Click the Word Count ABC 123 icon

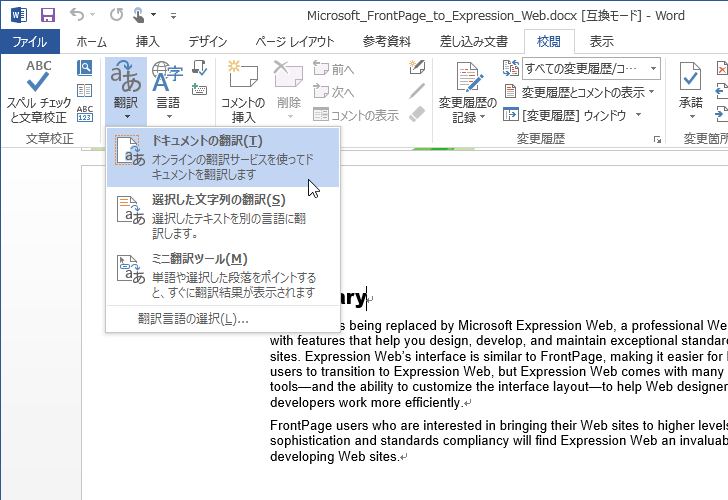click(84, 113)
